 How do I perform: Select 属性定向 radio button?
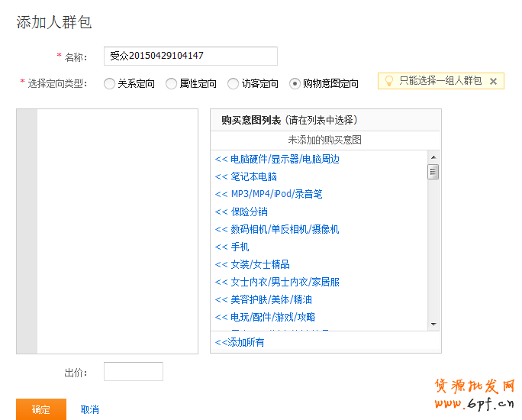[172, 84]
